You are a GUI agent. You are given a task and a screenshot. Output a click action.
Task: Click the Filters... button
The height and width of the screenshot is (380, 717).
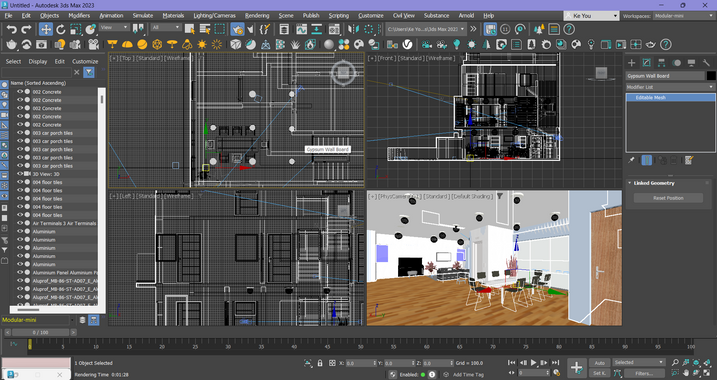pyautogui.click(x=644, y=374)
